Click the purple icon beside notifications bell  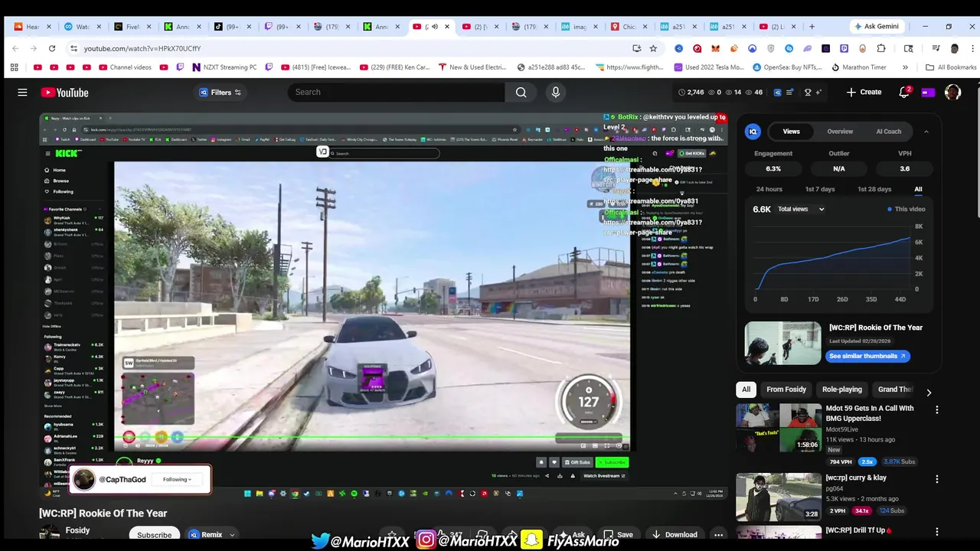coord(927,93)
